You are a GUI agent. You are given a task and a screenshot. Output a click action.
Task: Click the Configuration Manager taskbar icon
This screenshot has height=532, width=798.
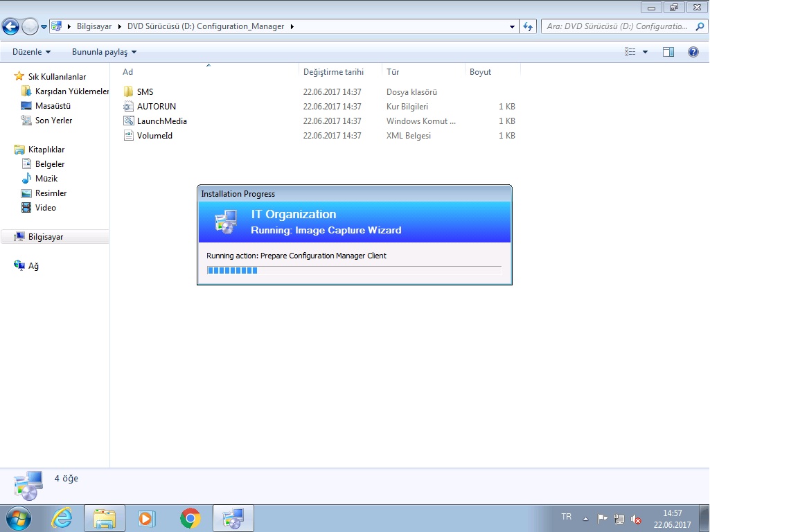(x=233, y=517)
